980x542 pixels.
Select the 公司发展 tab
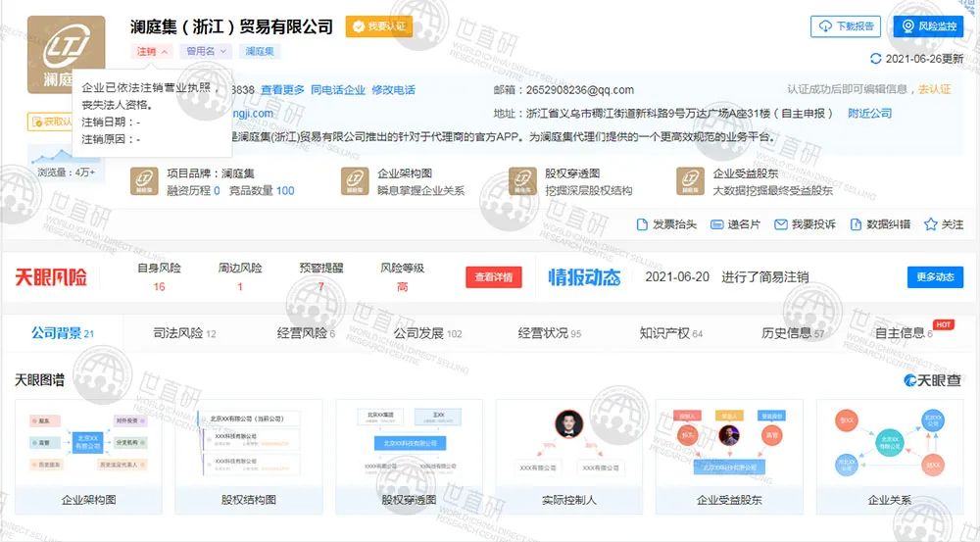tap(427, 333)
